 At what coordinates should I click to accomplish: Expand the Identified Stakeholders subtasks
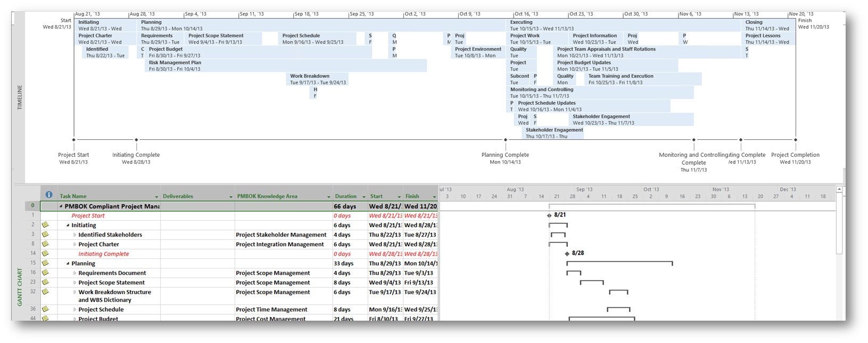pos(75,235)
